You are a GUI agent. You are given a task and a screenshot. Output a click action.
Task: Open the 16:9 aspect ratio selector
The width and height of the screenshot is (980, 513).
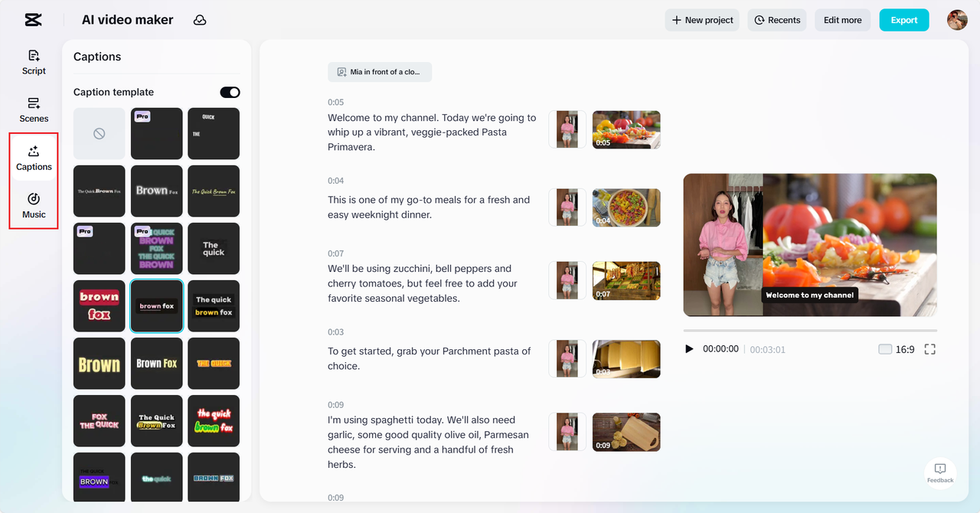point(897,349)
